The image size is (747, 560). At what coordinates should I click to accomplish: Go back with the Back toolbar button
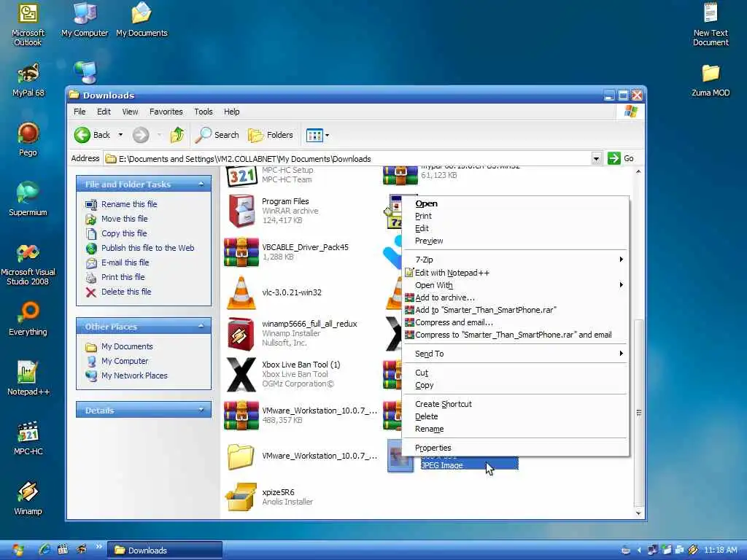tap(93, 135)
